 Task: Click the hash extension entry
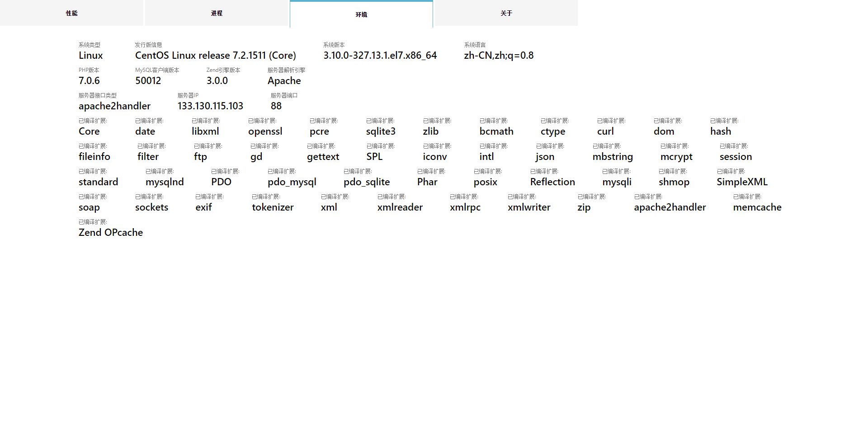(721, 131)
